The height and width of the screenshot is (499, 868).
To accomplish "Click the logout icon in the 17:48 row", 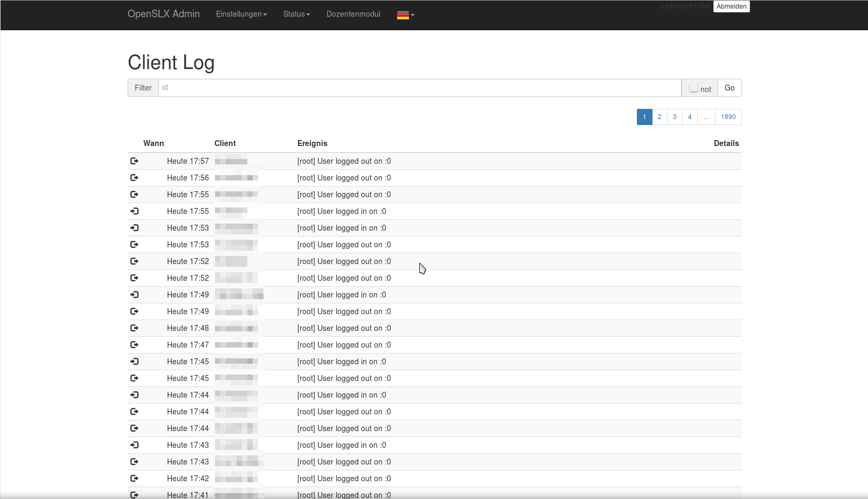I will click(x=134, y=328).
